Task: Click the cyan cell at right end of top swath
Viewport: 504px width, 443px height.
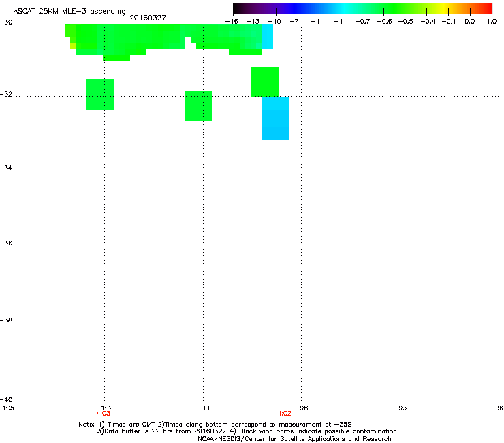Action: [267, 36]
